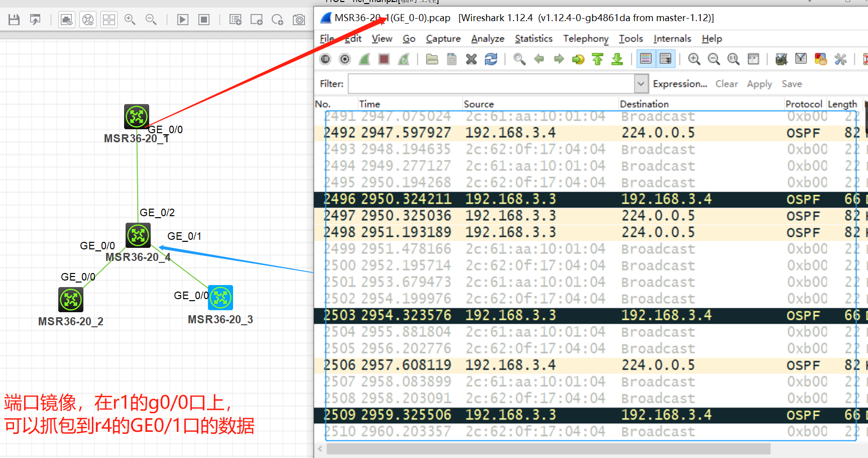Open the File menu in Wireshark
This screenshot has width=868, height=458.
pyautogui.click(x=327, y=39)
